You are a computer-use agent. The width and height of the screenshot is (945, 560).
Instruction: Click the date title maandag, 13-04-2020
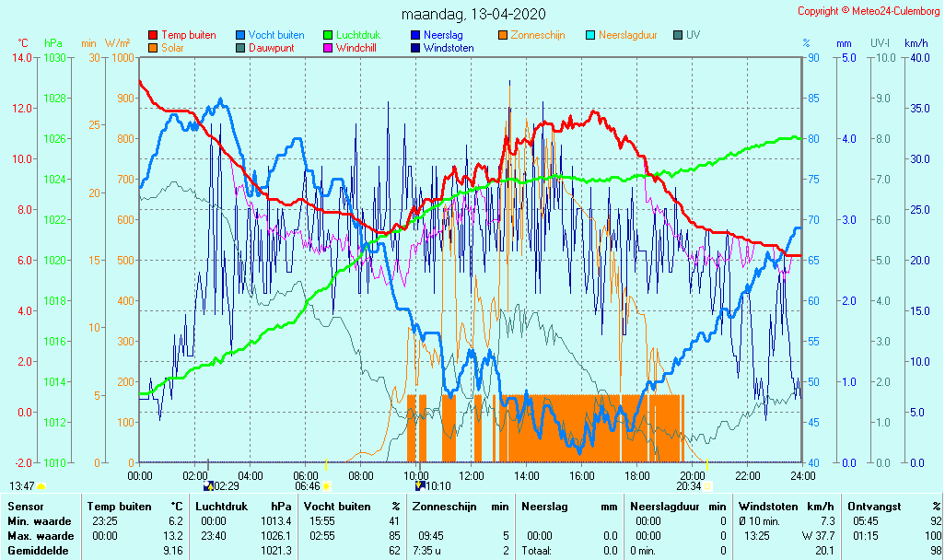pyautogui.click(x=473, y=15)
